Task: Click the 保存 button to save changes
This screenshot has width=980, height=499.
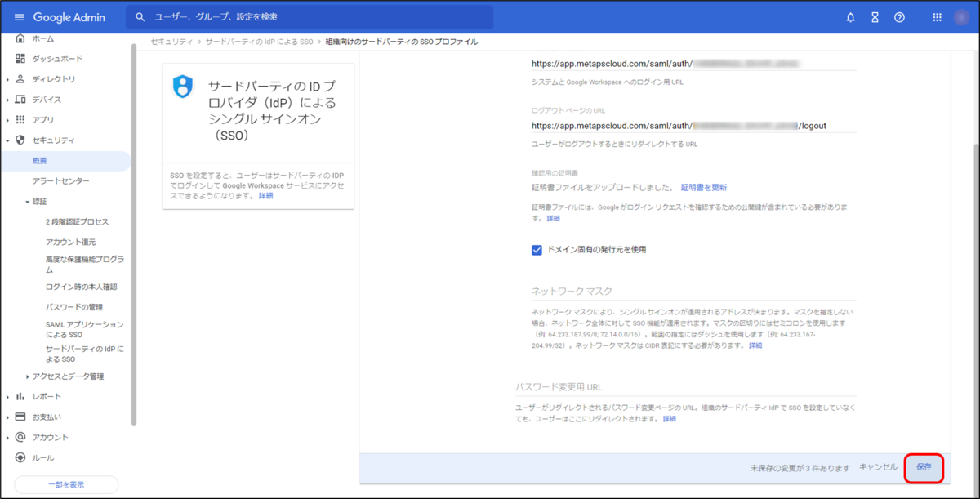Action: point(924,467)
